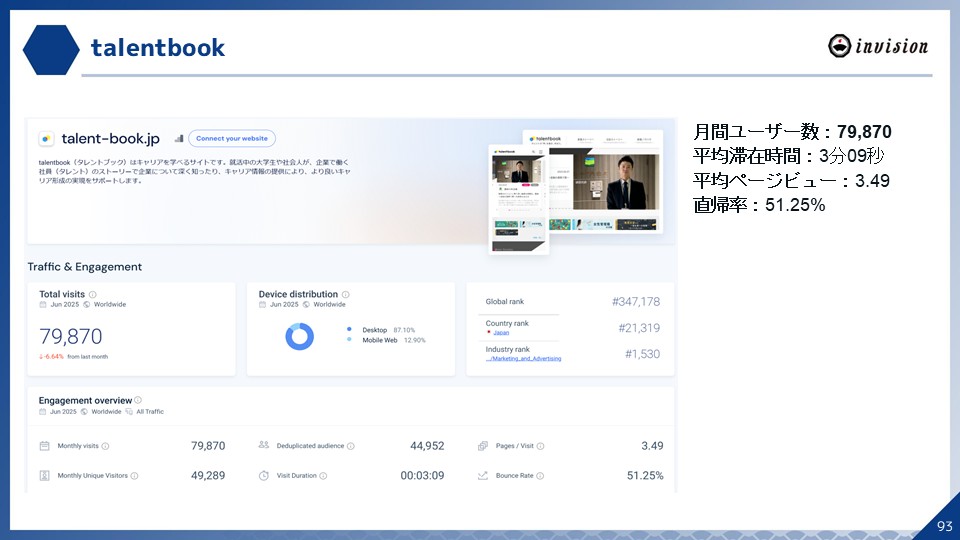Viewport: 960px width, 540px height.
Task: Click the desktop site preview thumbnail
Action: tap(605, 181)
